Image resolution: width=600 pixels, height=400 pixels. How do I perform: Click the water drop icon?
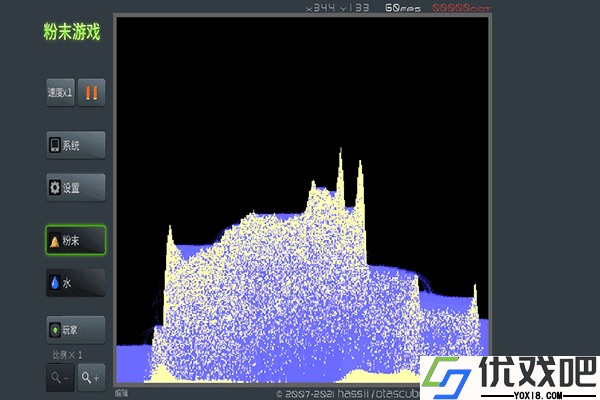(55, 283)
